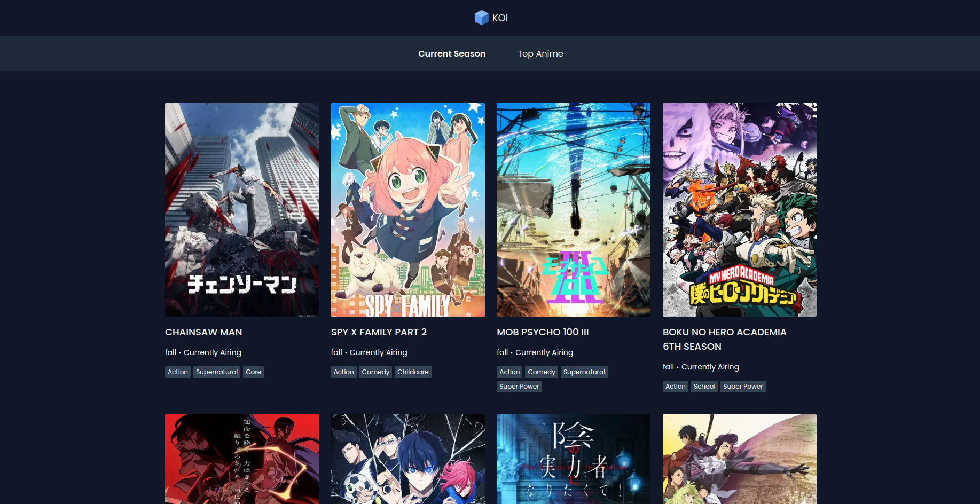This screenshot has width=980, height=504.
Task: Switch to the Top Anime tab
Action: pos(540,53)
